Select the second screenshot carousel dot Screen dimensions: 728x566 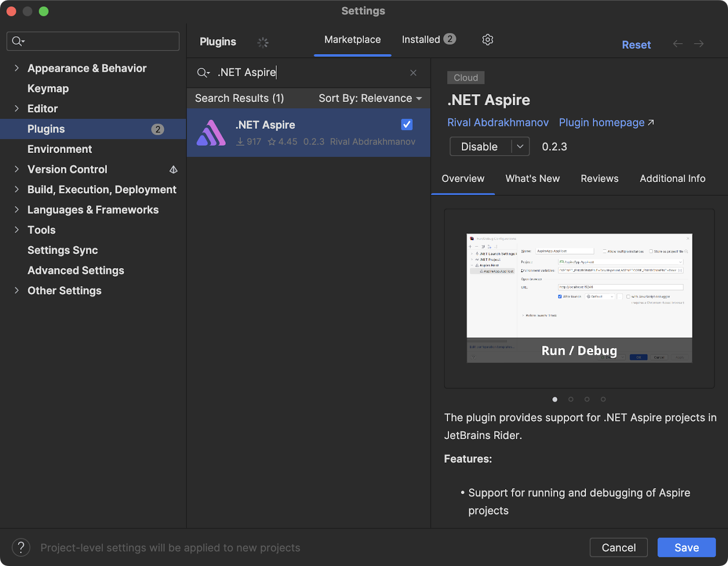click(571, 399)
